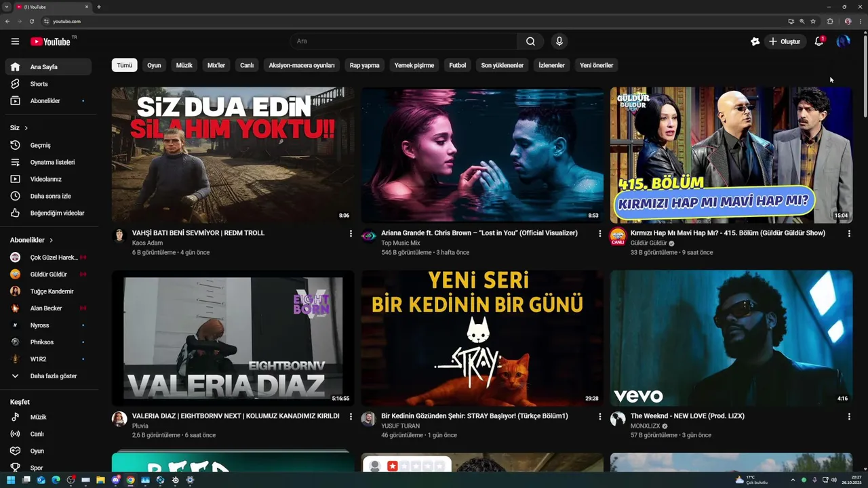Open Nyross subscription
Image resolution: width=868 pixels, height=488 pixels.
pyautogui.click(x=47, y=325)
